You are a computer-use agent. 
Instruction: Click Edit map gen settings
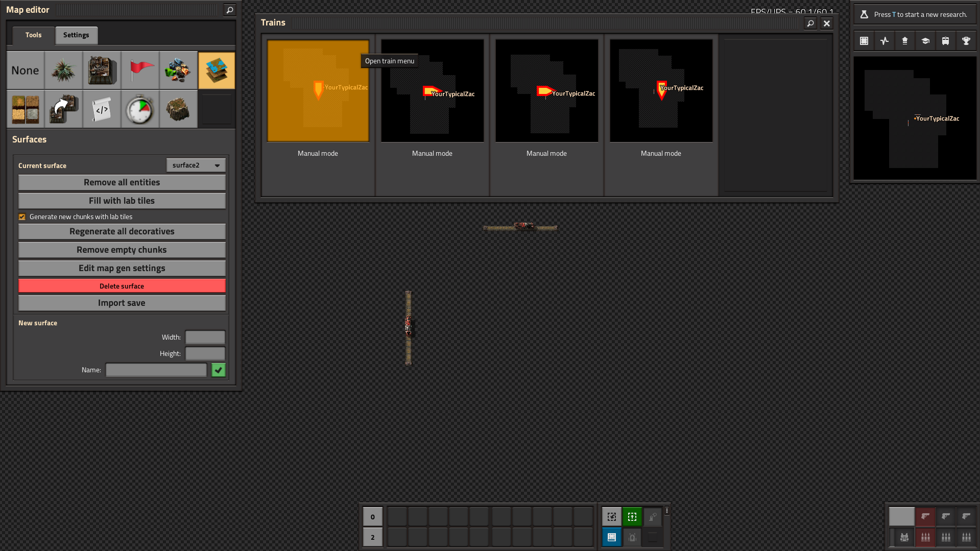tap(122, 268)
